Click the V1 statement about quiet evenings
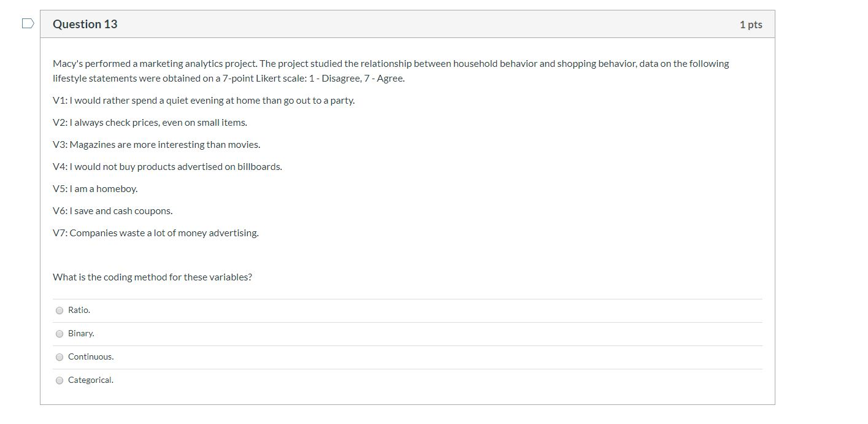Screen dimensions: 868x424 pyautogui.click(x=204, y=100)
